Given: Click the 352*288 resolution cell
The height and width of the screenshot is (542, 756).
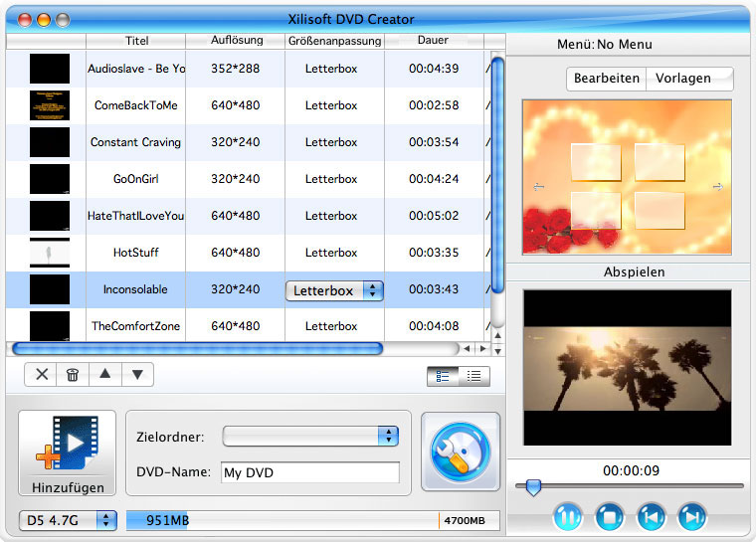Looking at the screenshot, I should [236, 69].
